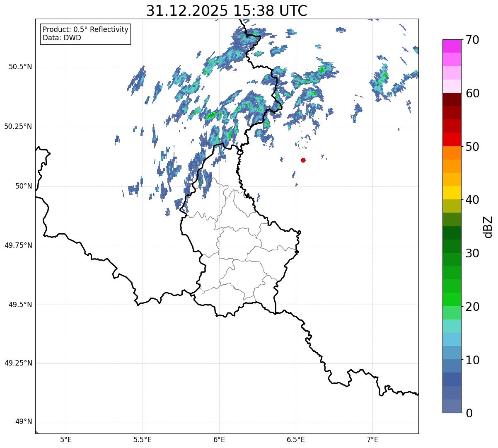Viewport: 498px width, 448px height.
Task: Click the dark maroon colorbar swatch below 60
Action: (x=452, y=99)
